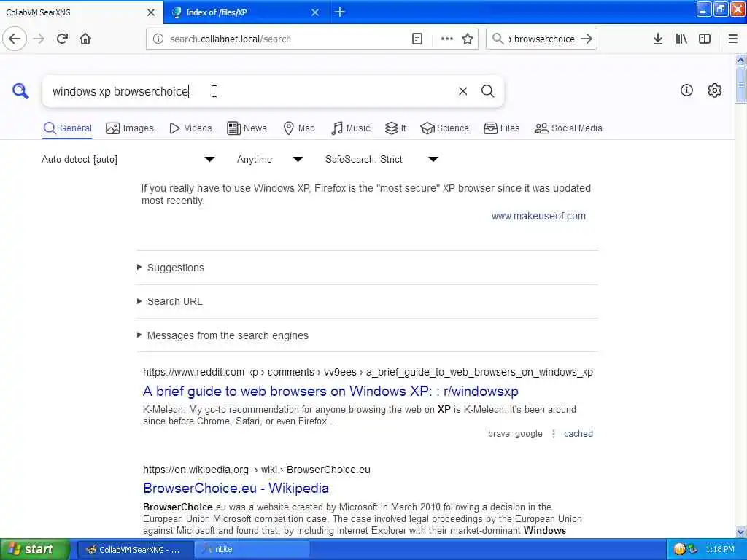This screenshot has width=747, height=560.
Task: Select the General search category
Action: pos(67,128)
